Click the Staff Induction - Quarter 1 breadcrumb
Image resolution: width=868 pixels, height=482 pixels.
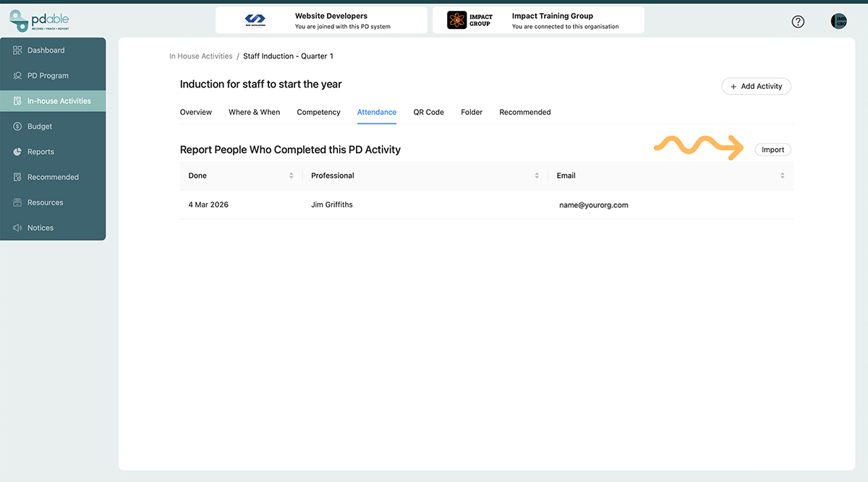coord(288,56)
